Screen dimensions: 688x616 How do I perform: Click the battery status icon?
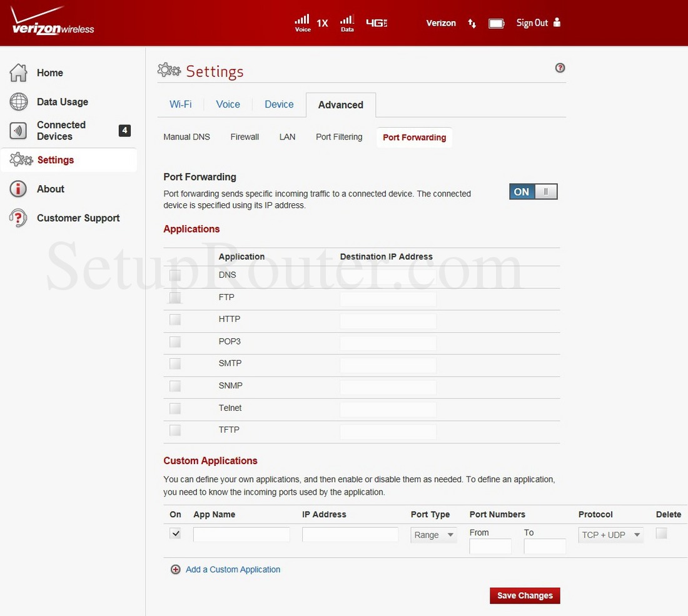[x=496, y=23]
